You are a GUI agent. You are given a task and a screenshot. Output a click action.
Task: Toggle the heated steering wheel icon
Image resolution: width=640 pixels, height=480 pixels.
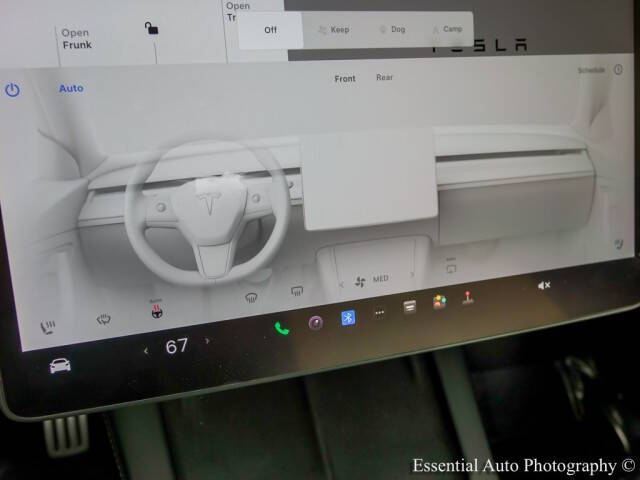coord(157,310)
